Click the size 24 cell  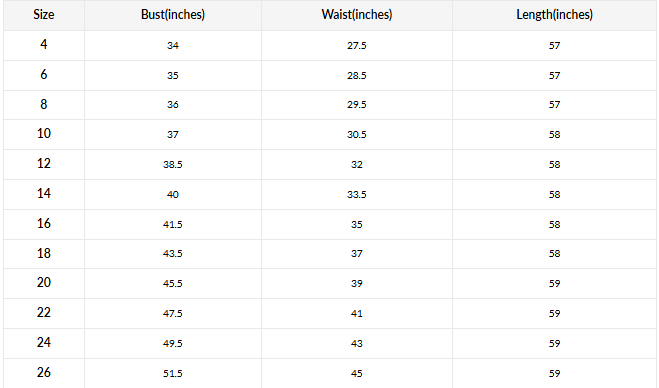point(44,342)
